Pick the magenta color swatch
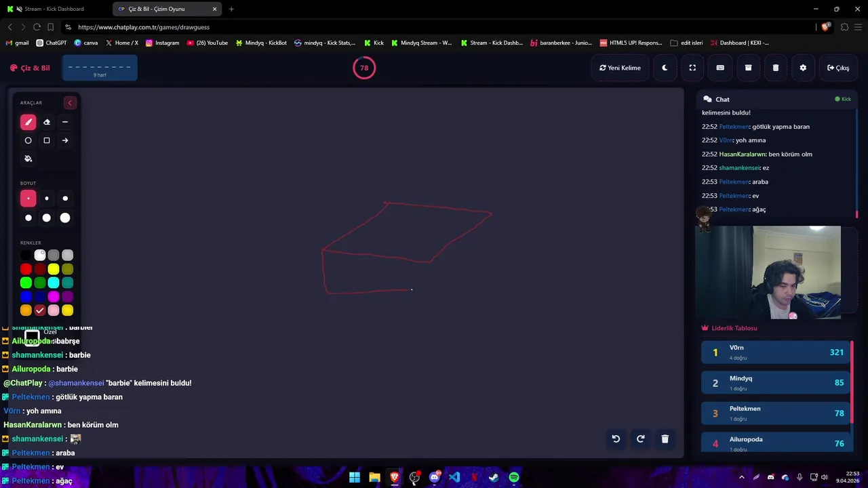Screen dimensions: 868x488 pyautogui.click(x=54, y=296)
